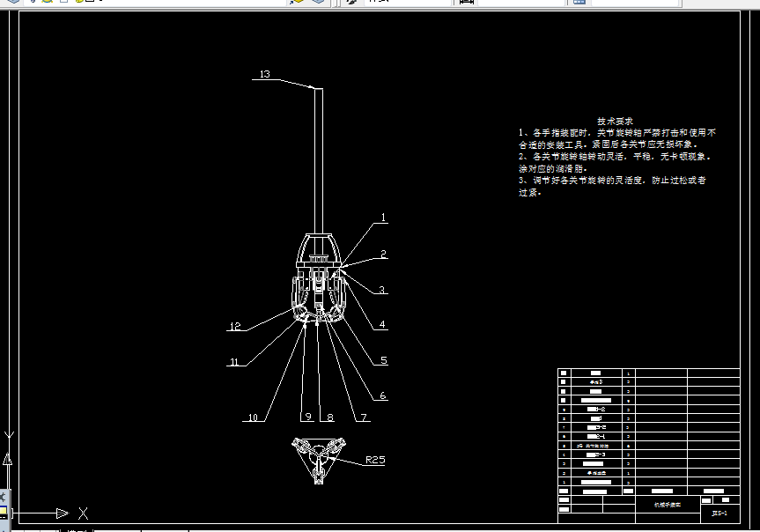The height and width of the screenshot is (532, 760).
Task: Select part balloon number 13
Action: [x=265, y=74]
